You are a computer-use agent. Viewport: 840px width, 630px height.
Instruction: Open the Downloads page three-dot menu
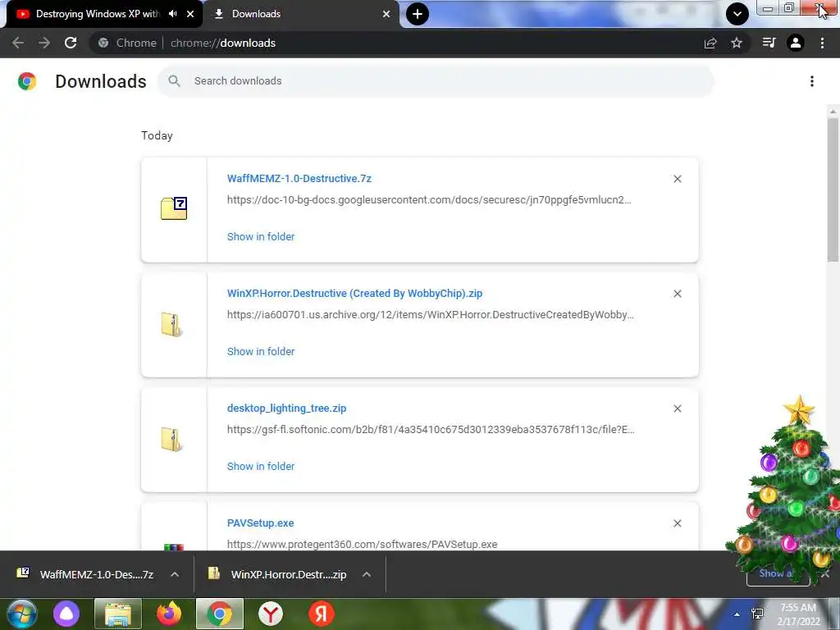click(x=812, y=81)
